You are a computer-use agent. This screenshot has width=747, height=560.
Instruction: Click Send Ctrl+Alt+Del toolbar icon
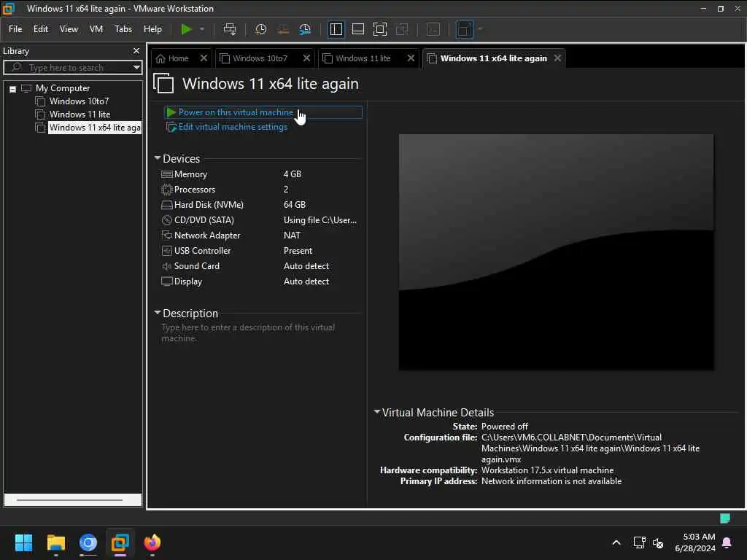(230, 29)
